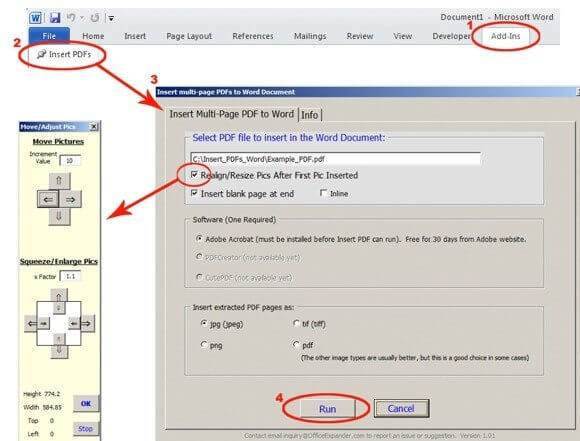This screenshot has width=580, height=441.
Task: Click the Save icon in Quick Access Toolbar
Action: [55, 17]
